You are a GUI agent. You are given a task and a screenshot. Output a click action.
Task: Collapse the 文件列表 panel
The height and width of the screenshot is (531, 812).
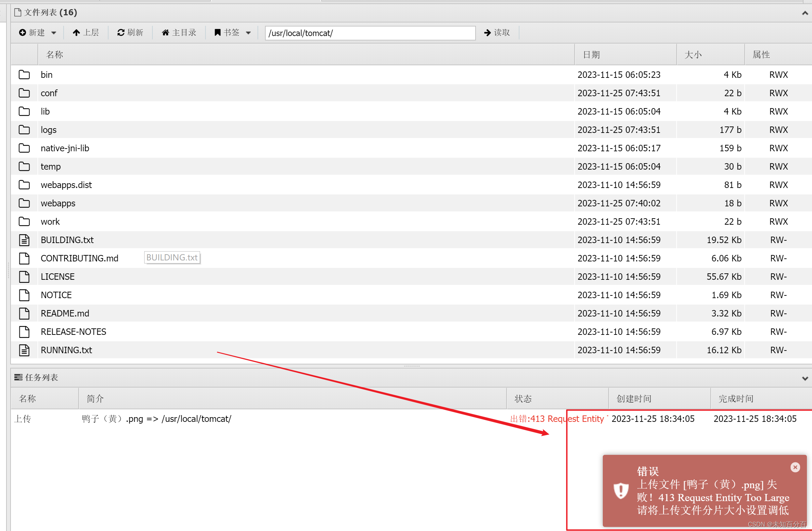(x=805, y=13)
